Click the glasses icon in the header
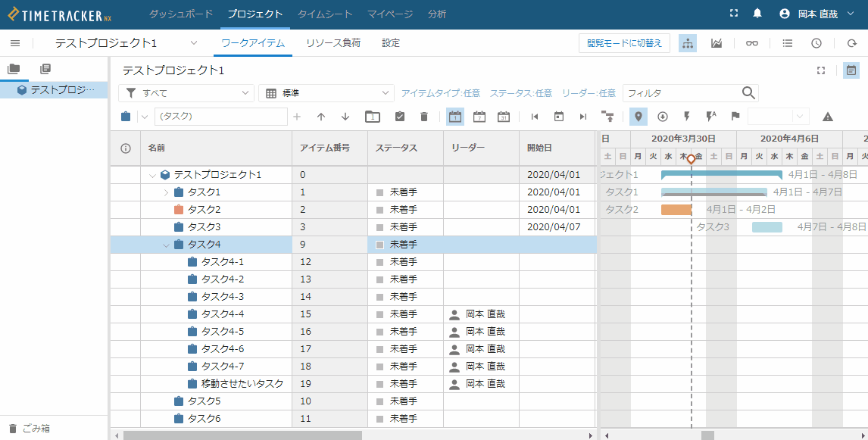Viewport: 868px width, 440px height. (x=751, y=43)
